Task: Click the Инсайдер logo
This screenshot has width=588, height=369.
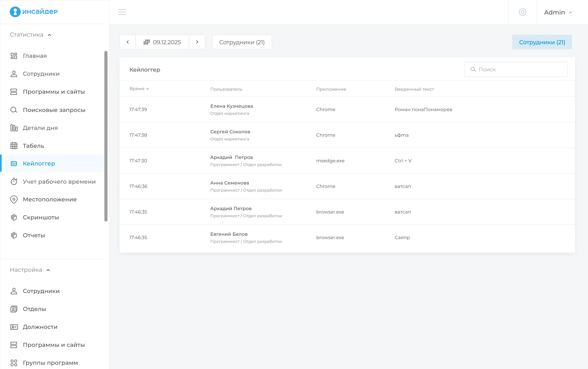Action: pyautogui.click(x=34, y=12)
